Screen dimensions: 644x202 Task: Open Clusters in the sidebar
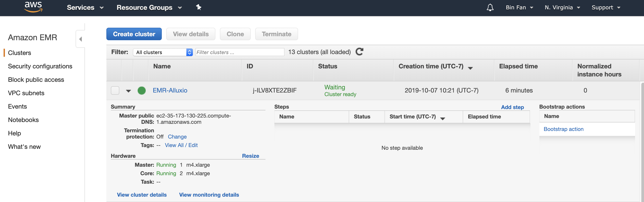[x=19, y=53]
